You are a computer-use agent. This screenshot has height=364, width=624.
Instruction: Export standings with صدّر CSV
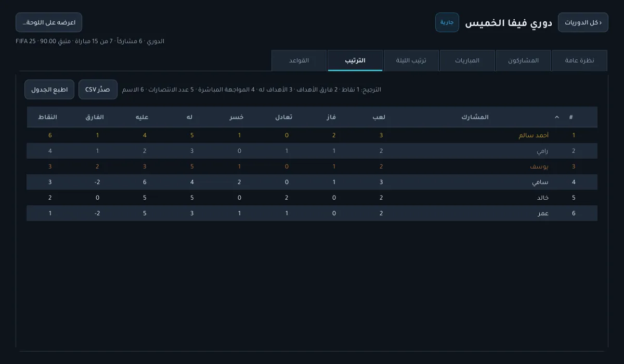98,89
